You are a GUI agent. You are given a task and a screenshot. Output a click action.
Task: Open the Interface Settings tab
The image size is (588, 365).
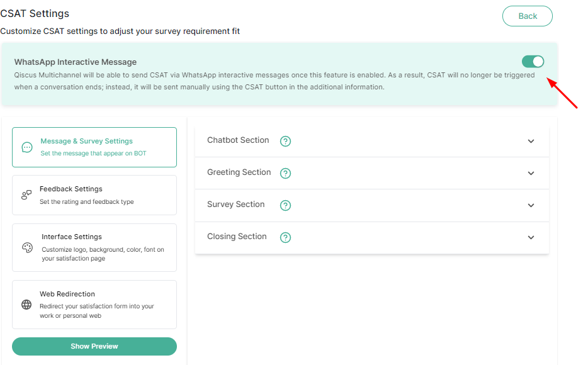click(x=94, y=247)
